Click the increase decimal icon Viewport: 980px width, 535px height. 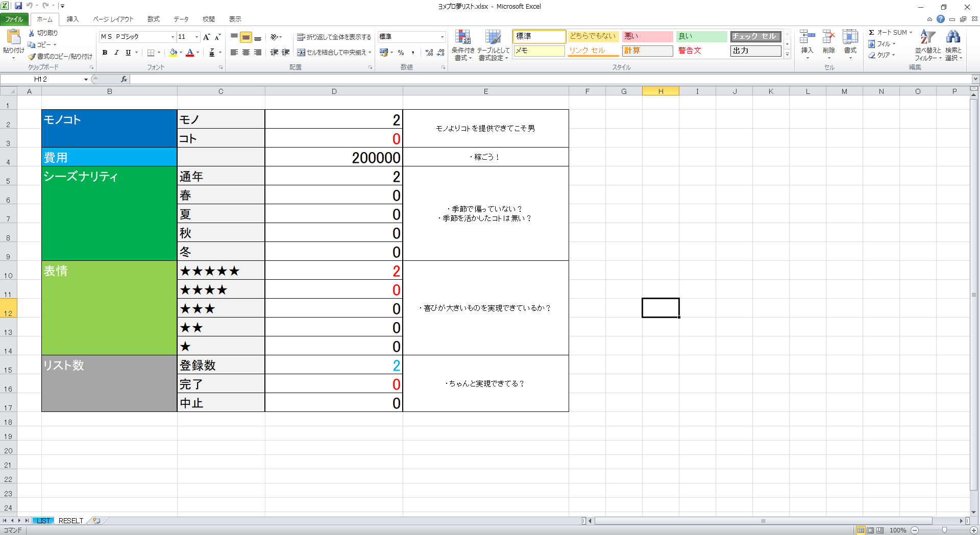(x=429, y=52)
